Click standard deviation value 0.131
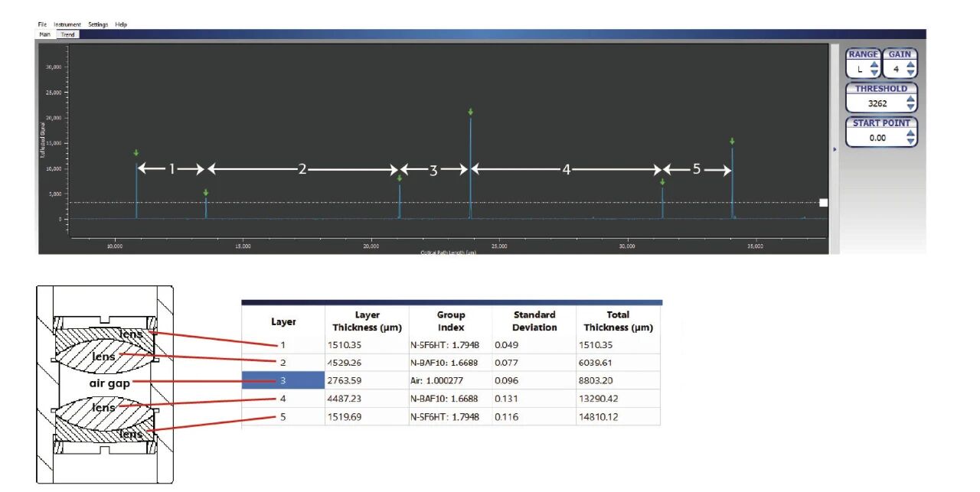The image size is (980, 492). [505, 399]
